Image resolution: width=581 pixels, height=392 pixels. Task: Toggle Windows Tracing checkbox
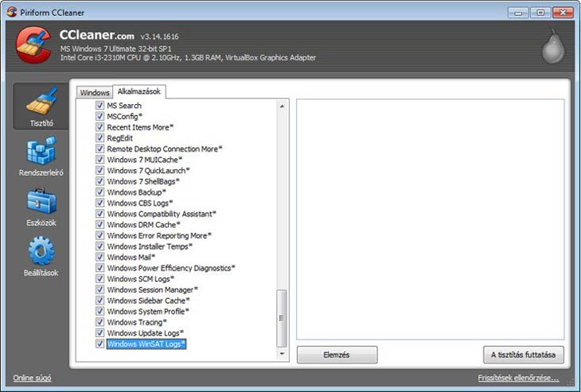99,322
